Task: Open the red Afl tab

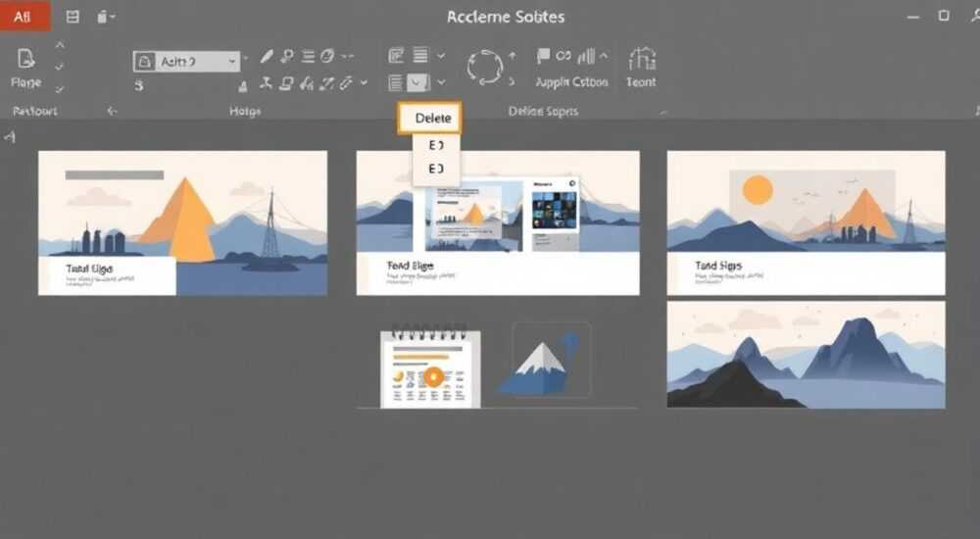Action: (24, 16)
